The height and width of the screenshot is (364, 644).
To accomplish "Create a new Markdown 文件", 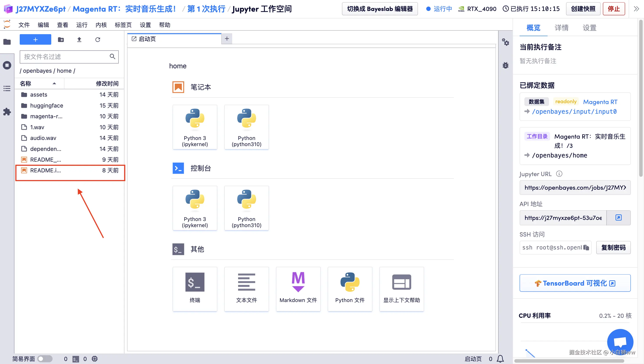I will [x=298, y=289].
